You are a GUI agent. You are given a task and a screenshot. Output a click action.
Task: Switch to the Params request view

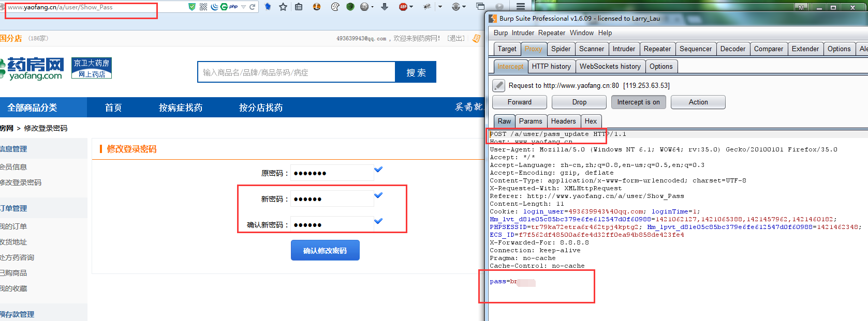[x=531, y=121]
